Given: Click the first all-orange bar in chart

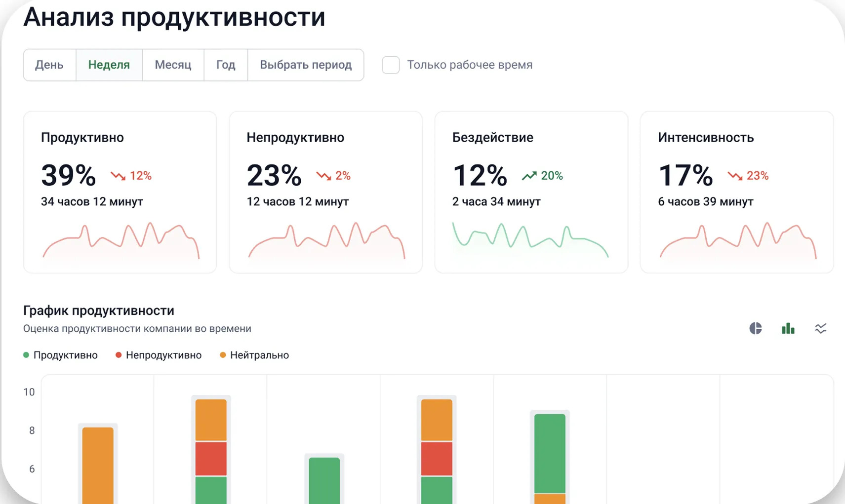Looking at the screenshot, I should pyautogui.click(x=98, y=465).
